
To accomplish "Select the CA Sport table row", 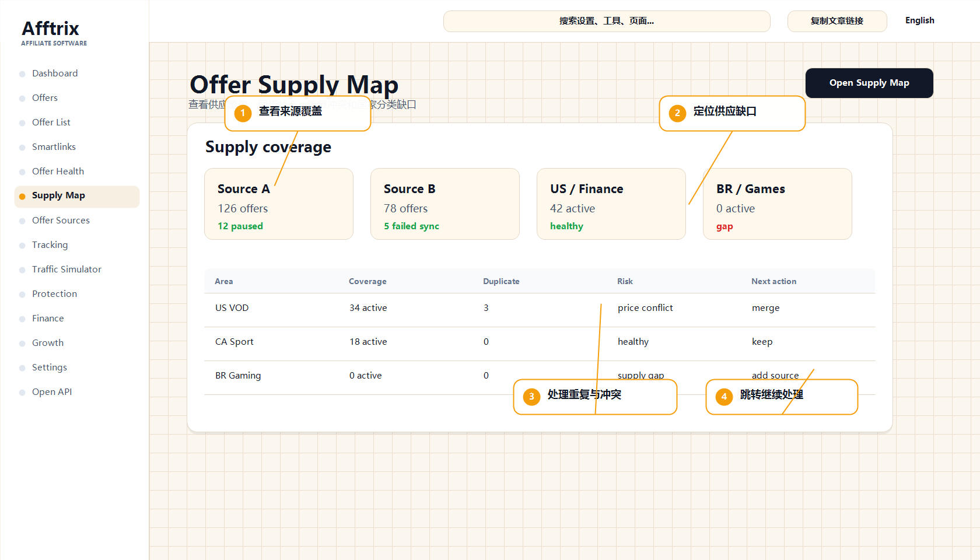I will (540, 344).
